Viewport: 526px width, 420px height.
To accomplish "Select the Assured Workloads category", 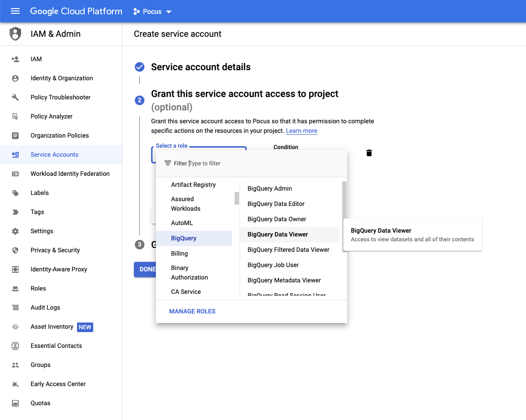I will (194, 204).
